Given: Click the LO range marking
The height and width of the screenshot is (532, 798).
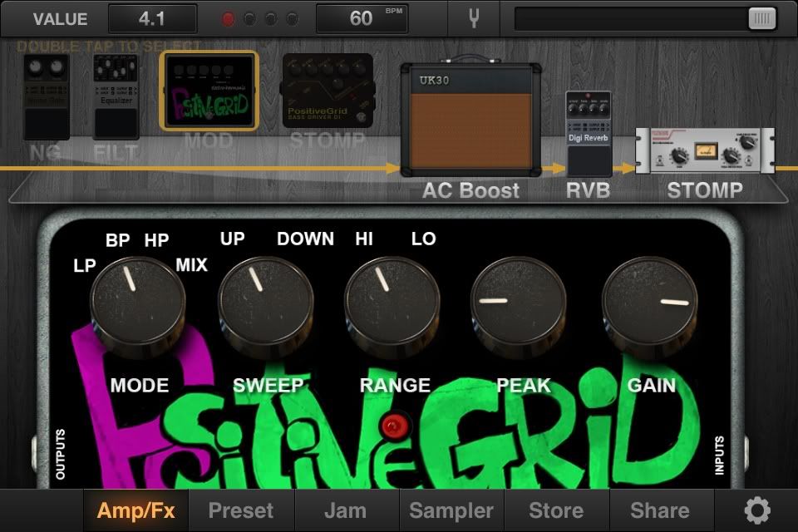Looking at the screenshot, I should click(x=423, y=239).
